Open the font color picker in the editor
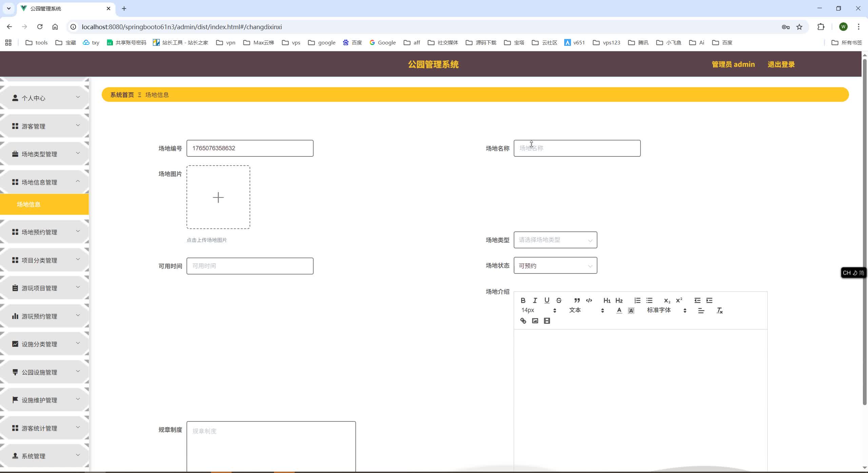The width and height of the screenshot is (868, 473). [x=619, y=310]
